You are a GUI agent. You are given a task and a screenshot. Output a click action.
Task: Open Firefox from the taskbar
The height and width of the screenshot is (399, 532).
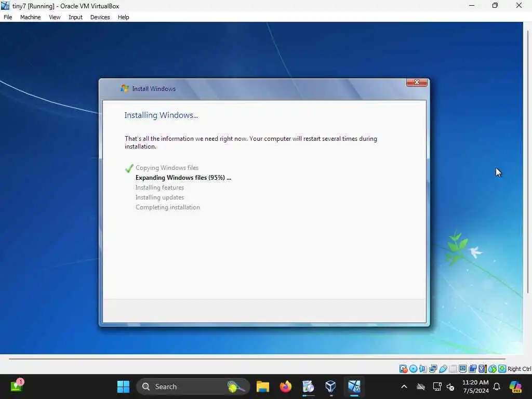(285, 387)
